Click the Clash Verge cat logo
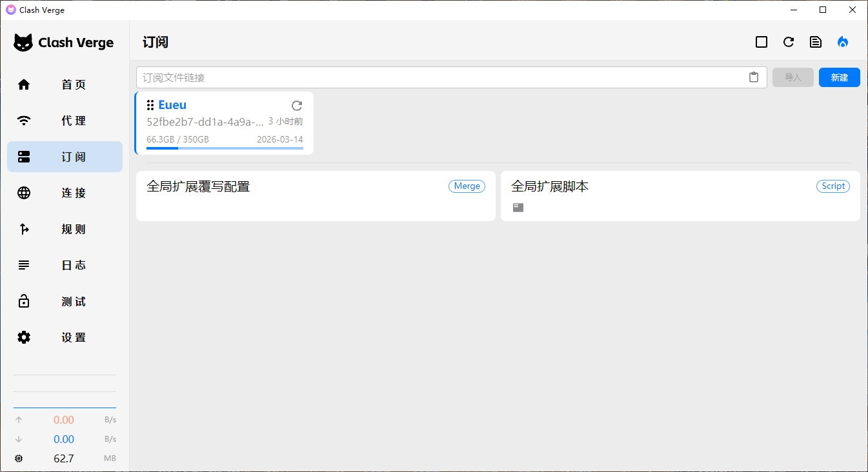The height and width of the screenshot is (472, 868). coord(24,43)
